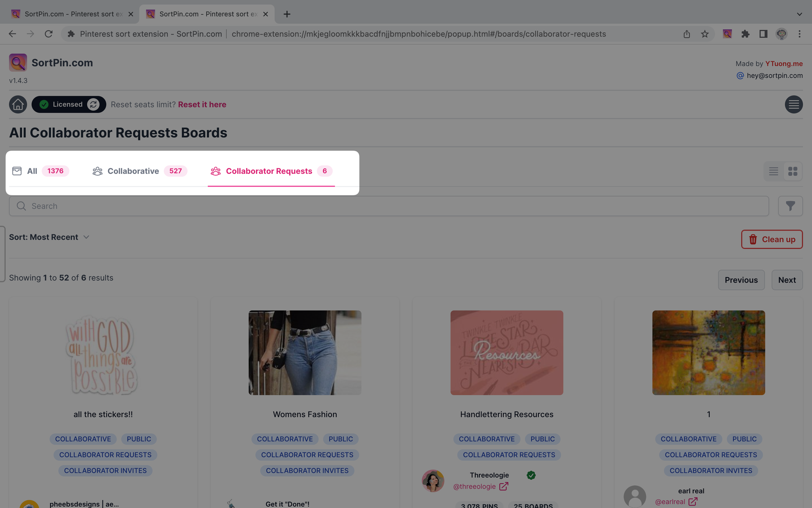Screen dimensions: 812x508
Task: Click the all the stickers!! board title
Action: point(103,414)
